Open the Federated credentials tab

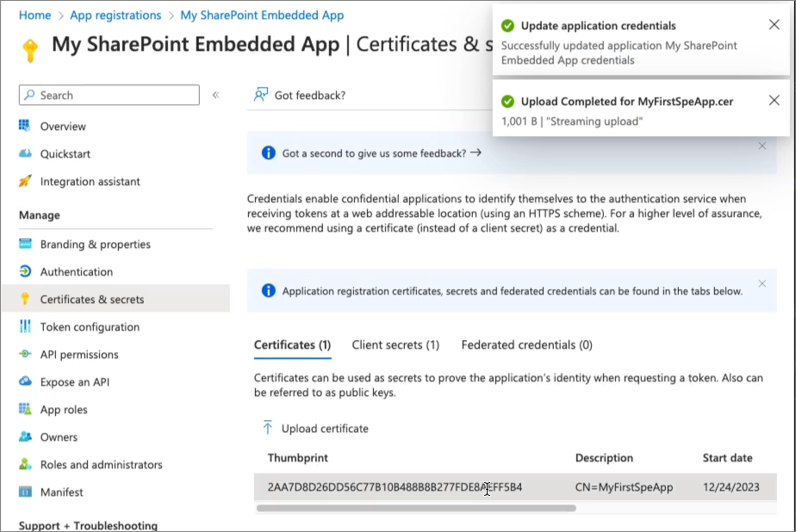coord(526,344)
